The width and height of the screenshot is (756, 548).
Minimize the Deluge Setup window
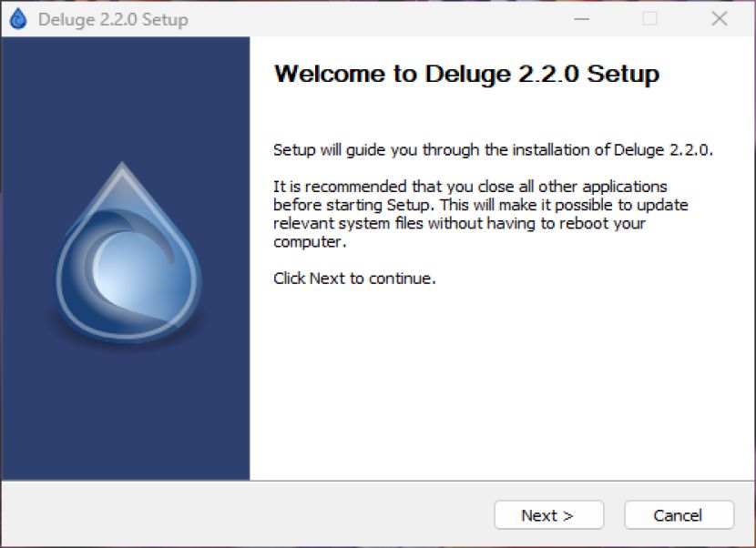581,19
